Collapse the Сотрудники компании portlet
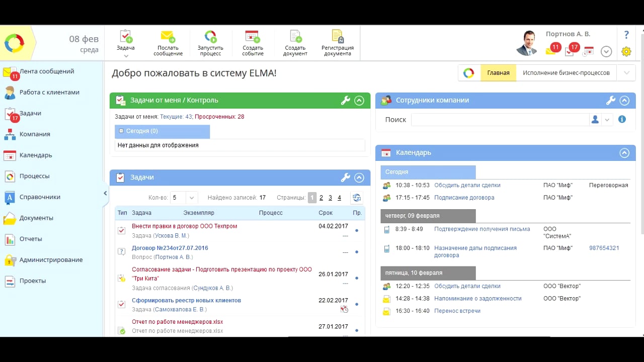644x362 pixels. (624, 101)
